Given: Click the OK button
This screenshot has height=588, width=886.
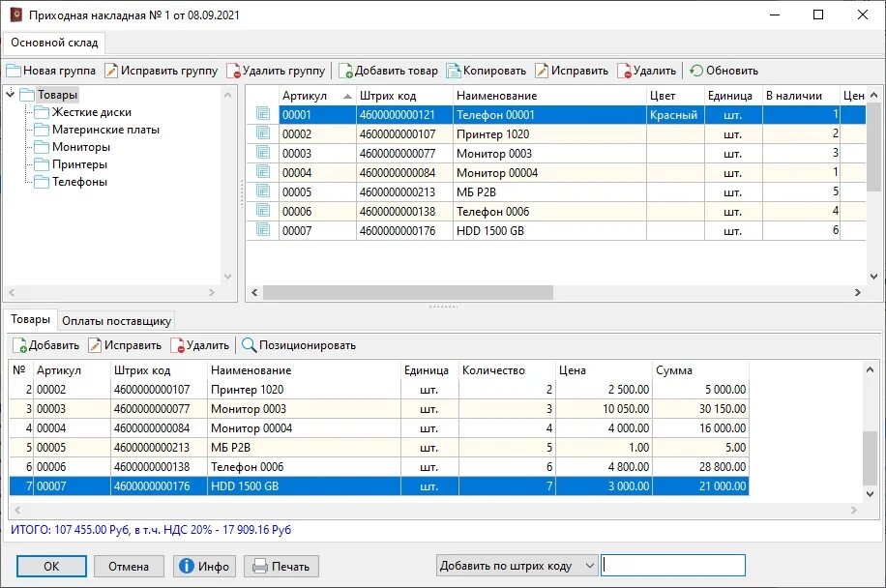Looking at the screenshot, I should [x=51, y=566].
